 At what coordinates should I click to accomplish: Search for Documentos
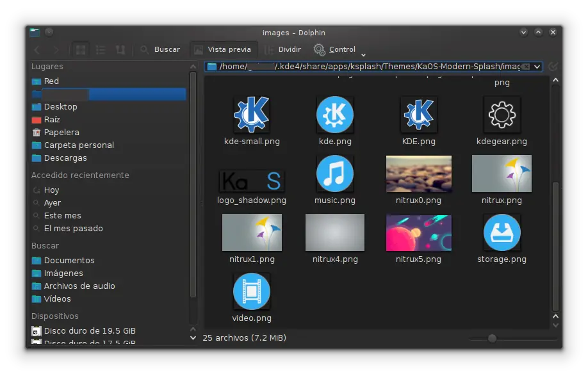click(x=109, y=260)
